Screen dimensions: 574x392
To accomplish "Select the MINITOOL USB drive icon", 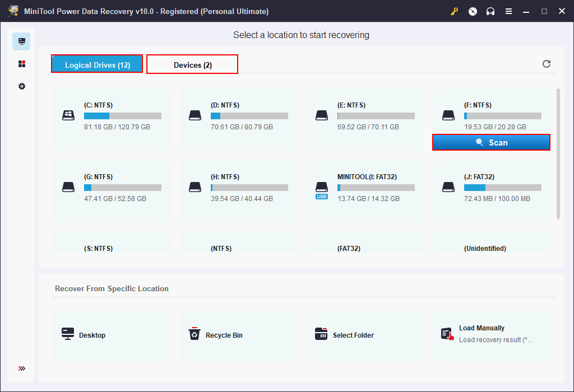I will click(x=321, y=190).
